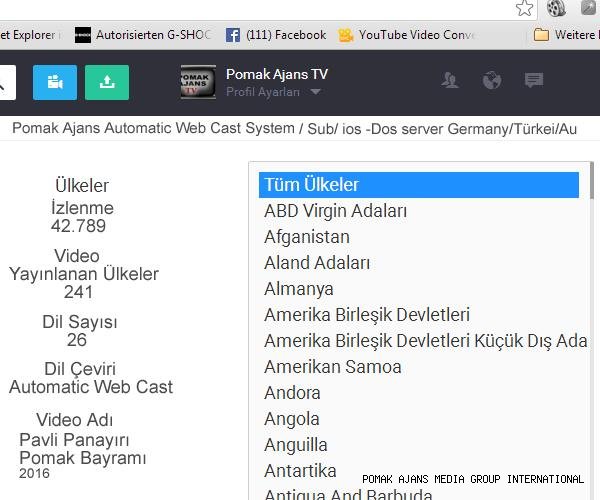Bookmark page with the star icon

click(525, 9)
